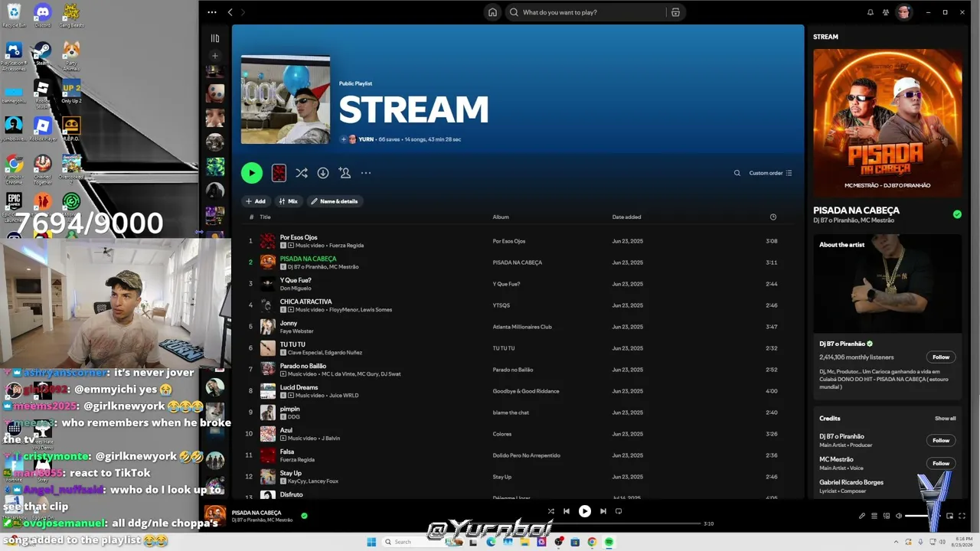The height and width of the screenshot is (551, 980).
Task: Seek on the song progress bar
Action: [583, 523]
